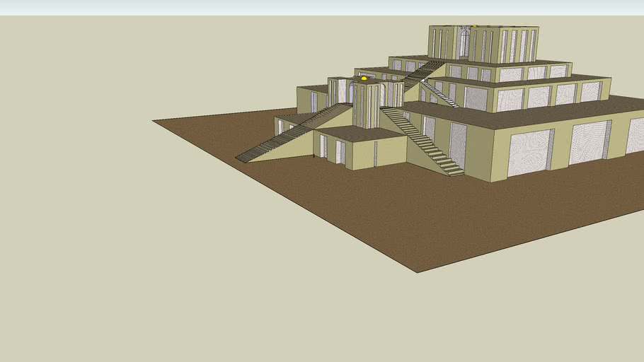
Task: Click the flat roof of the small front block
Action: point(361,133)
